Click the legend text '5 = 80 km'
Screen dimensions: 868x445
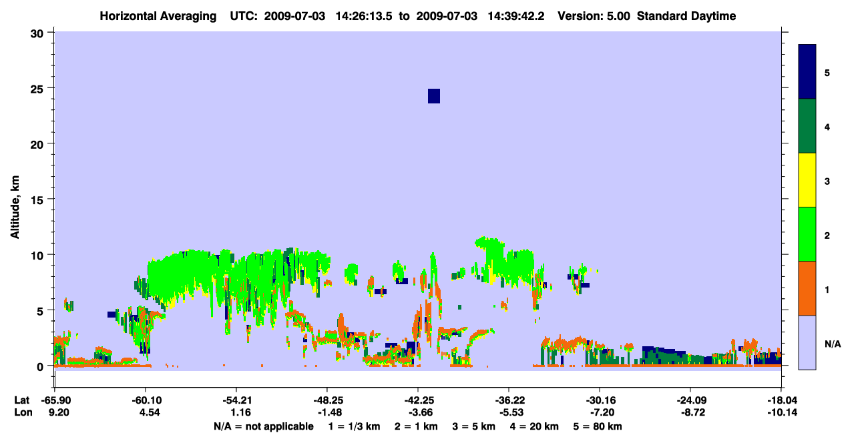pos(598,426)
